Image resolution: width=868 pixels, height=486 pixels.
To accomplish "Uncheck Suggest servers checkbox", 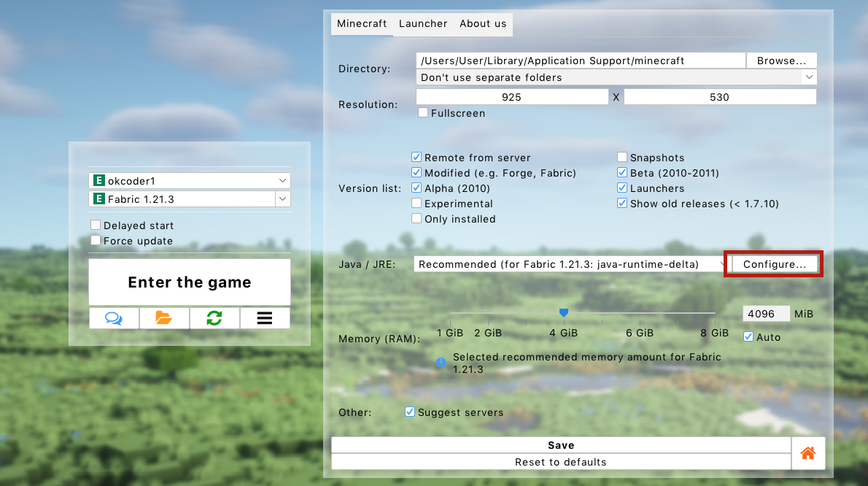I will (x=410, y=412).
